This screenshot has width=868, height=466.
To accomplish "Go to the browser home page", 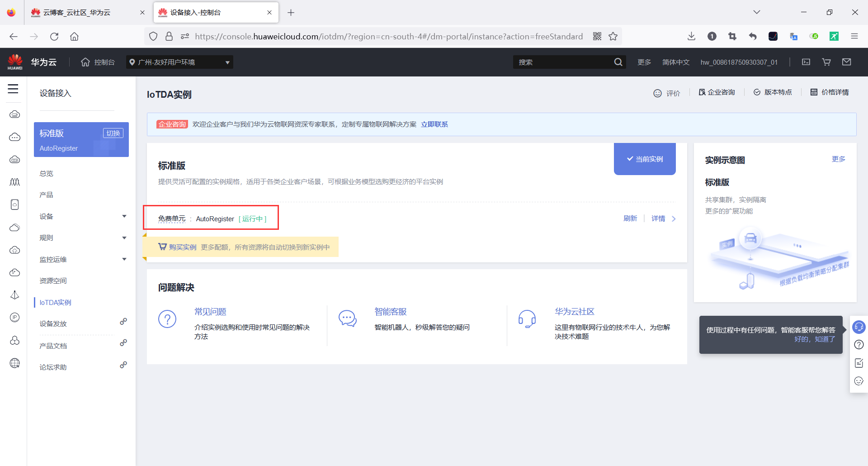I will (74, 37).
